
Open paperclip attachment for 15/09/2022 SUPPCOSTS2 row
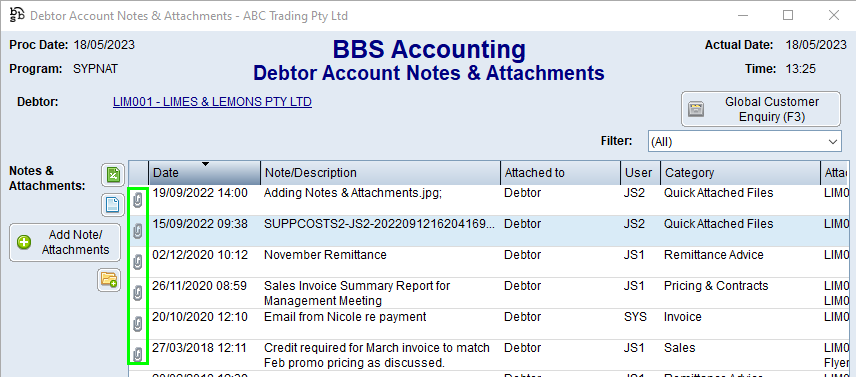(138, 231)
